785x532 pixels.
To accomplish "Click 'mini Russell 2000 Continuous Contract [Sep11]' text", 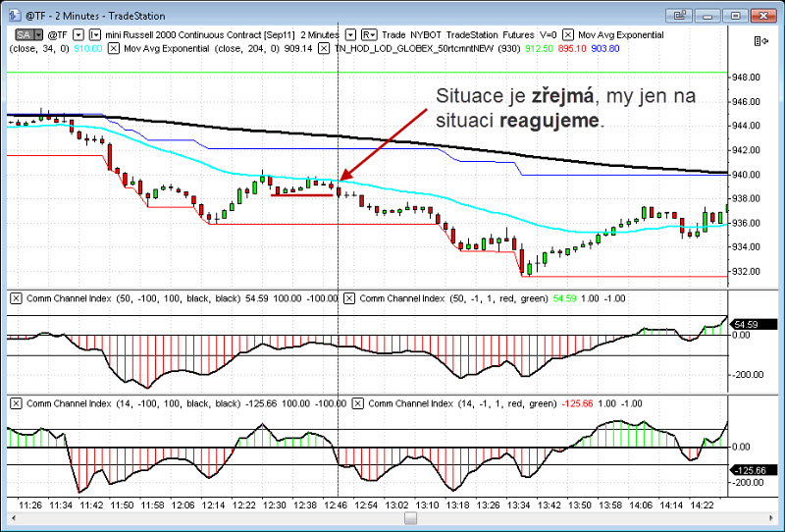I will coord(200,35).
